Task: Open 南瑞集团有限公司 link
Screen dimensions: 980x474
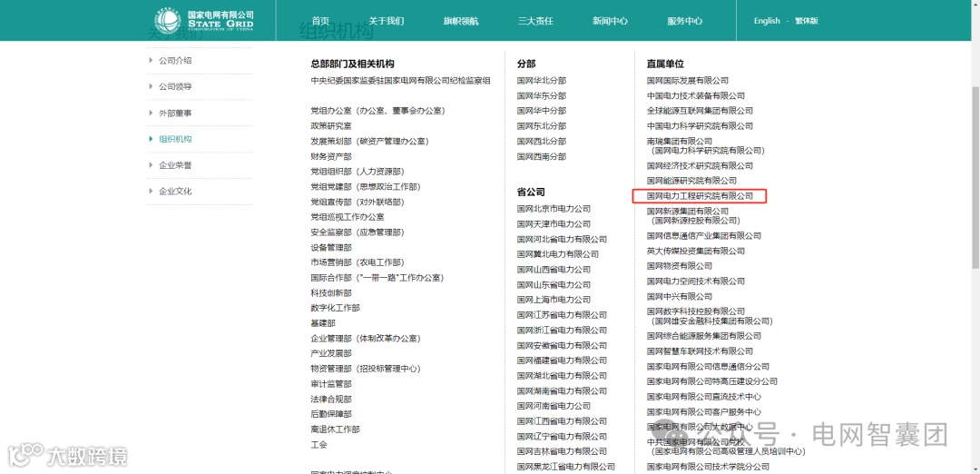Action: point(680,142)
